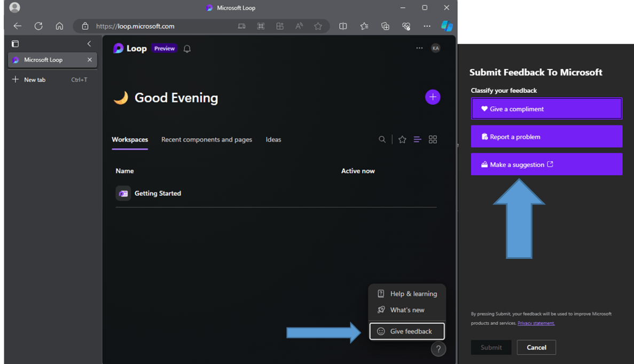Click the address bar URL loop.microsoft.com
The width and height of the screenshot is (634, 364).
click(135, 26)
